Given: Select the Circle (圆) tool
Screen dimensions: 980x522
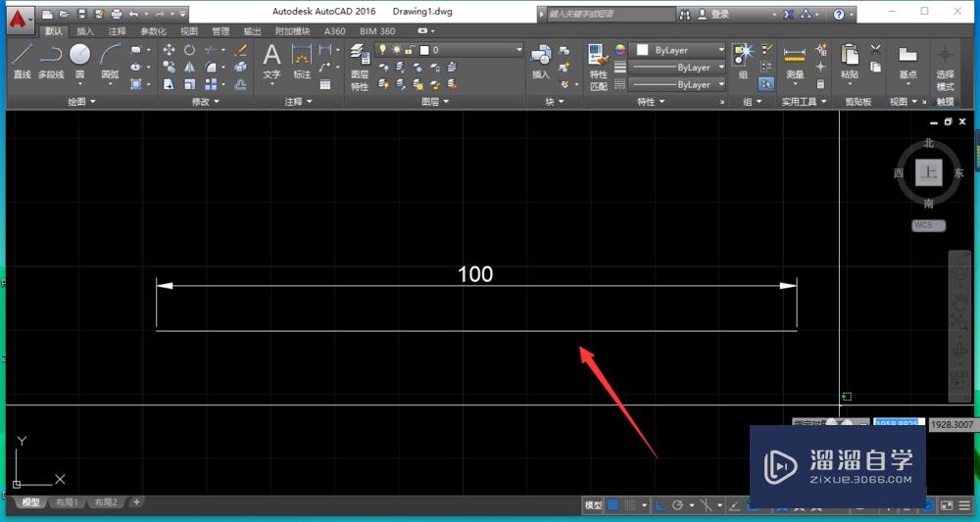Looking at the screenshot, I should [80, 61].
